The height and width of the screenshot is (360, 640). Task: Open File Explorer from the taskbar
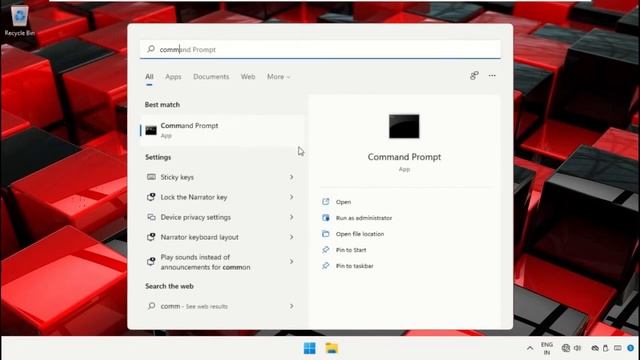332,348
